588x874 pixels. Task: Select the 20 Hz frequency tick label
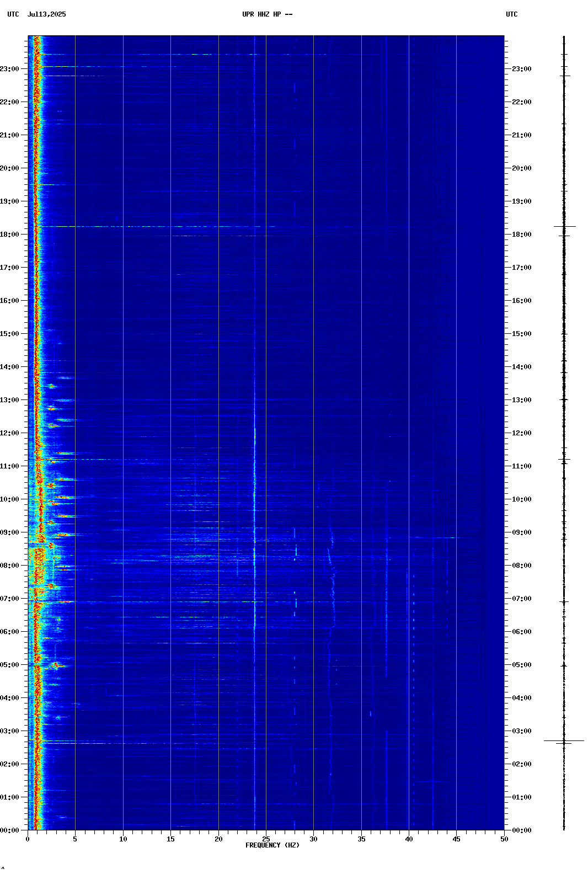(x=218, y=839)
